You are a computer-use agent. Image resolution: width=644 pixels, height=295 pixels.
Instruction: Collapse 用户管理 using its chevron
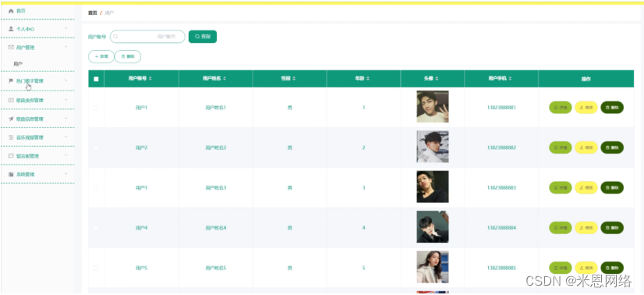pyautogui.click(x=66, y=46)
